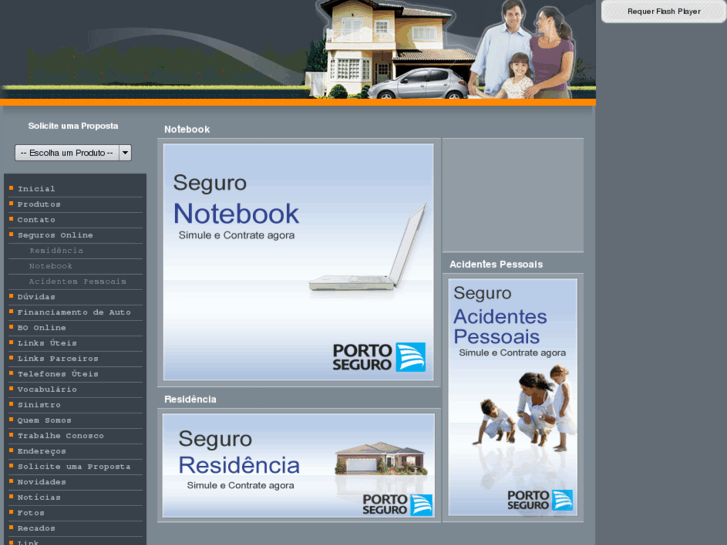Click the Requer Flash Player button
The width and height of the screenshot is (727, 545).
click(x=663, y=11)
